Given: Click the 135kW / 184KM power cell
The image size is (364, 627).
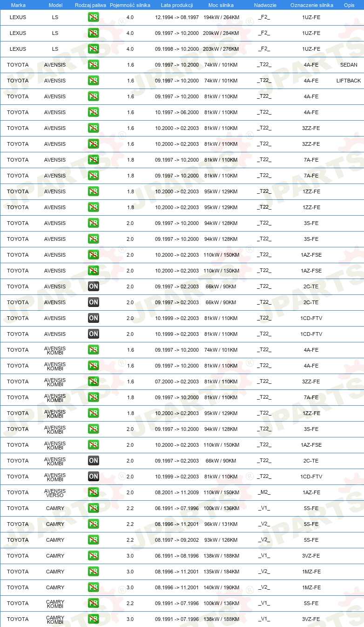Looking at the screenshot, I should (221, 572).
